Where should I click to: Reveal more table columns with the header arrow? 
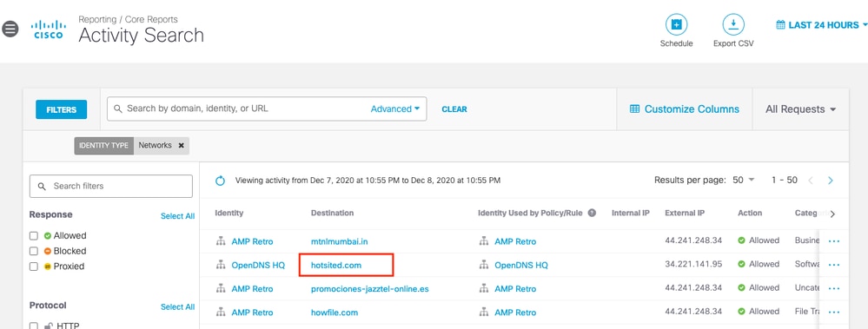coord(832,214)
